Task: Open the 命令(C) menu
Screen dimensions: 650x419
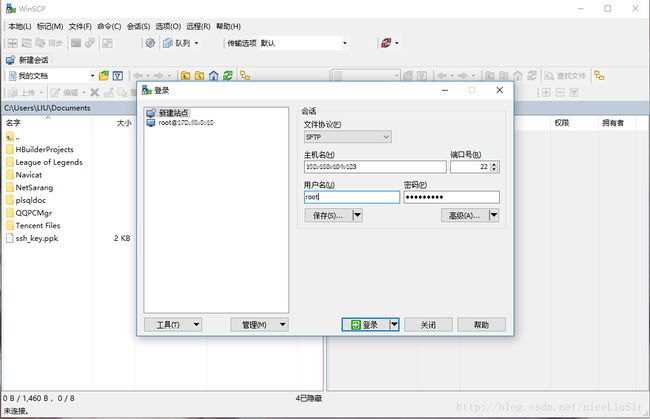Action: [x=109, y=26]
